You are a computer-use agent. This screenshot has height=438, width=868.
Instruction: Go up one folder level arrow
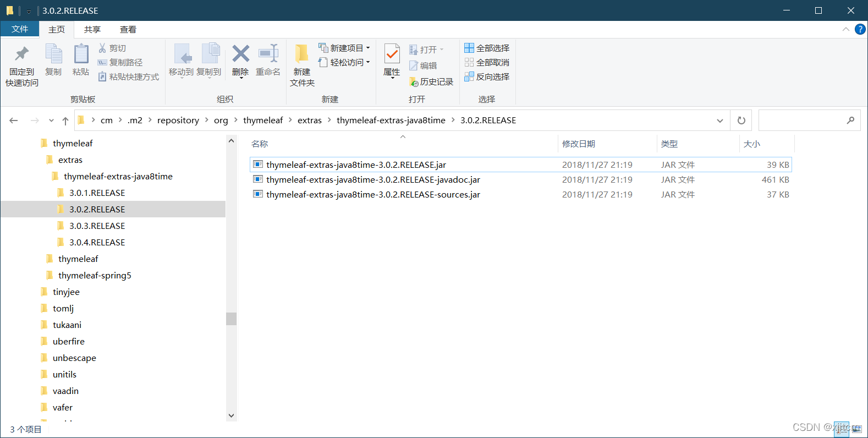pos(65,121)
